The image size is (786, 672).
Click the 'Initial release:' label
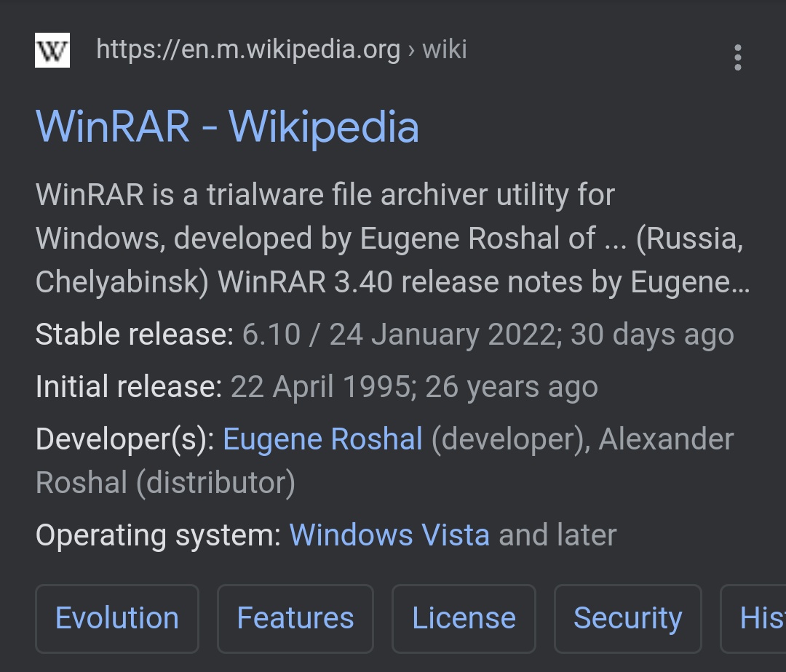(129, 387)
